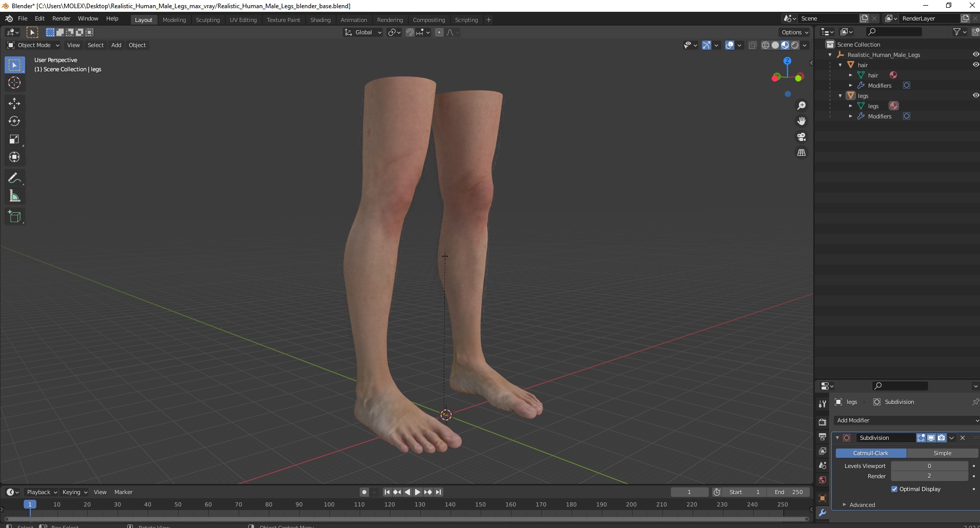Click the zoom view magnifier icon
This screenshot has width=980, height=528.
pyautogui.click(x=801, y=106)
